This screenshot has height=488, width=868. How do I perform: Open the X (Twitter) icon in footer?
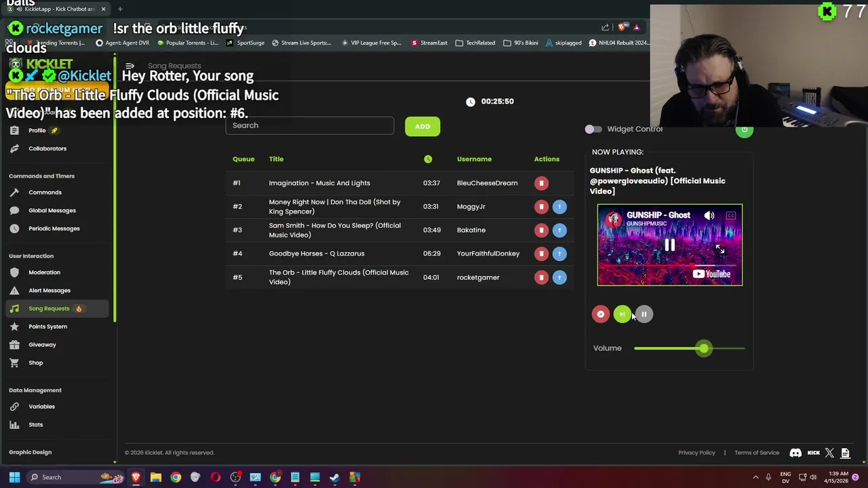pyautogui.click(x=829, y=453)
